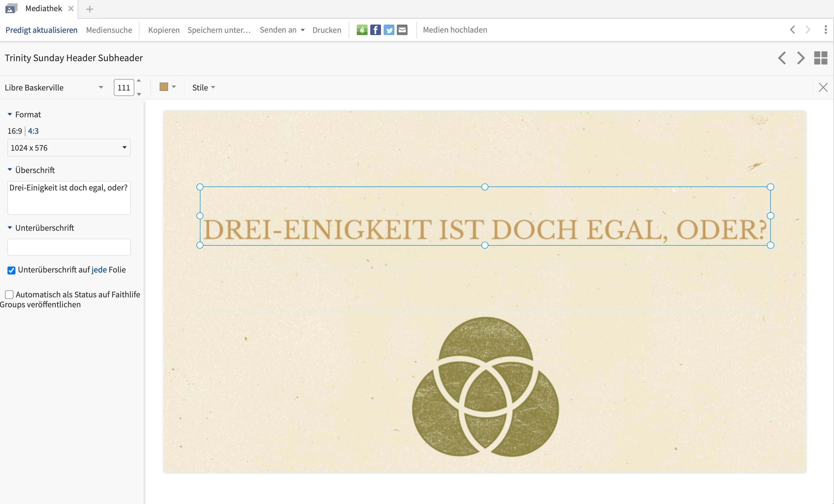The width and height of the screenshot is (834, 504).
Task: Click Medien hochladen
Action: click(455, 30)
